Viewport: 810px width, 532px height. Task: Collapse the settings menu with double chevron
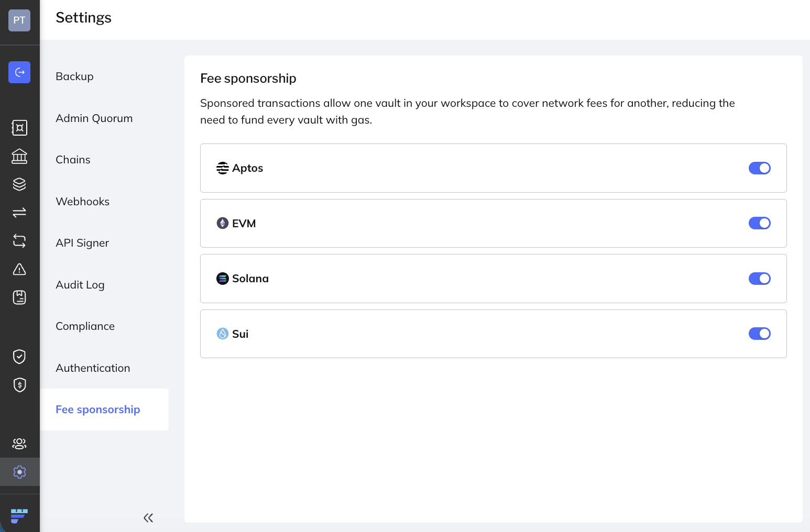(148, 518)
